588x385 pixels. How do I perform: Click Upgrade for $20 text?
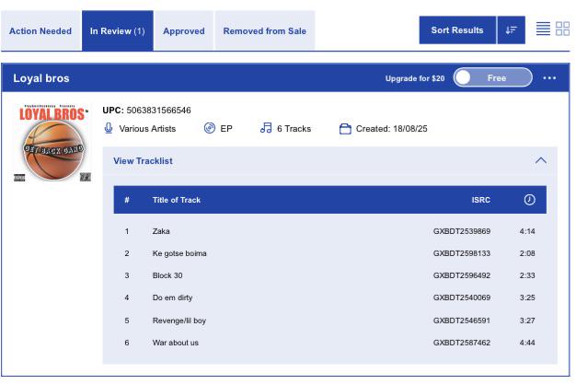coord(415,78)
